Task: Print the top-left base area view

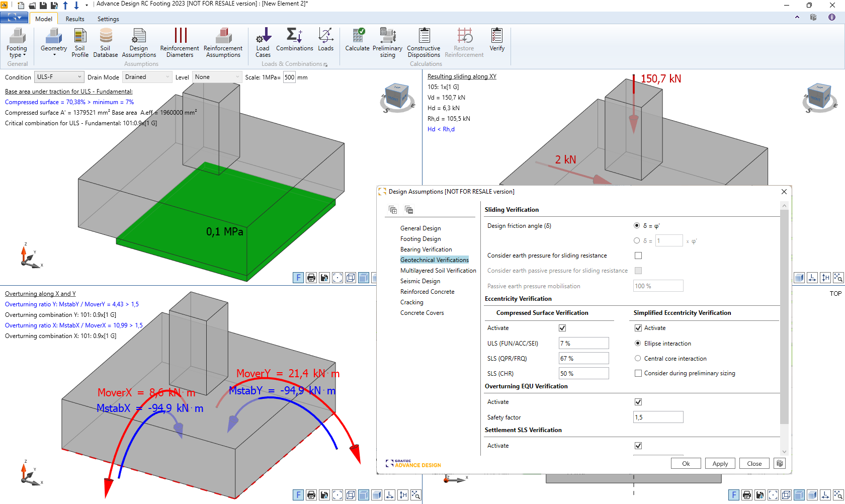Action: tap(311, 278)
